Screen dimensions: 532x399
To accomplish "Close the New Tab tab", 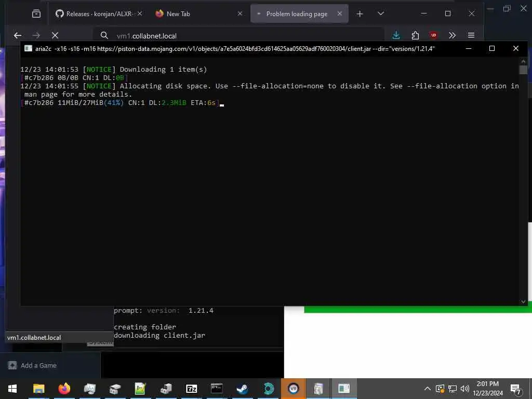I will point(240,14).
